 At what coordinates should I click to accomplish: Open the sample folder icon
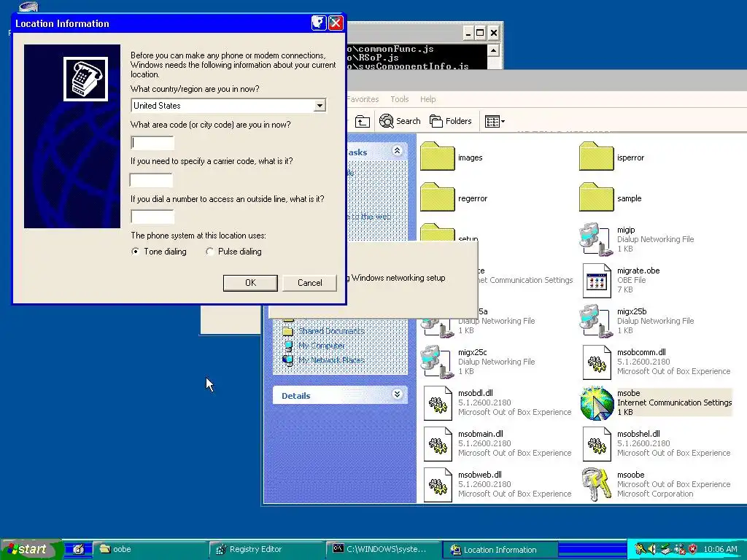coord(597,197)
